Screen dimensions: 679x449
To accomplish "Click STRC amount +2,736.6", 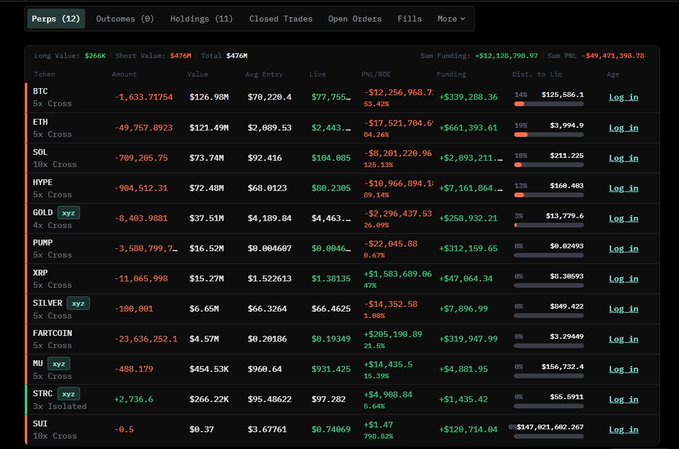I will [133, 399].
